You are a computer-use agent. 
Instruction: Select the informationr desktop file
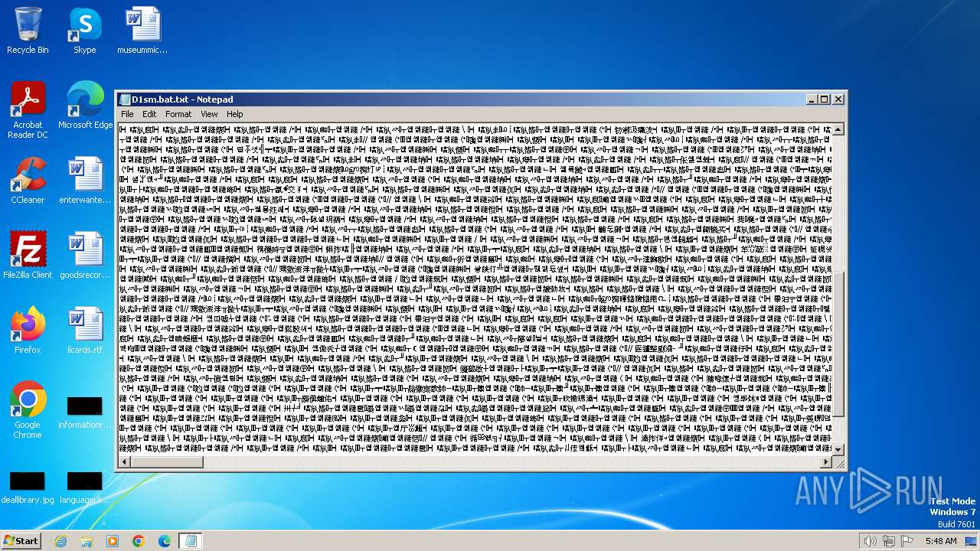pos(85,413)
